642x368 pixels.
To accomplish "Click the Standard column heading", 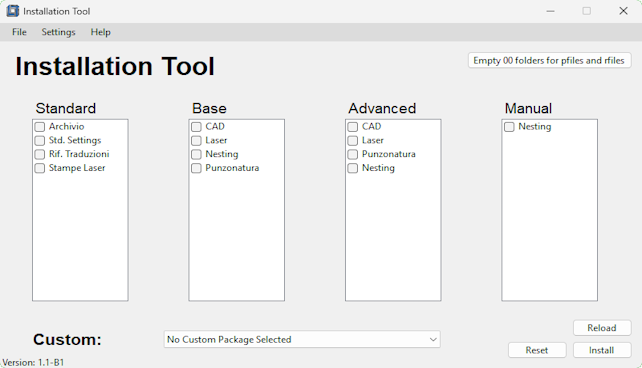I will (x=66, y=108).
